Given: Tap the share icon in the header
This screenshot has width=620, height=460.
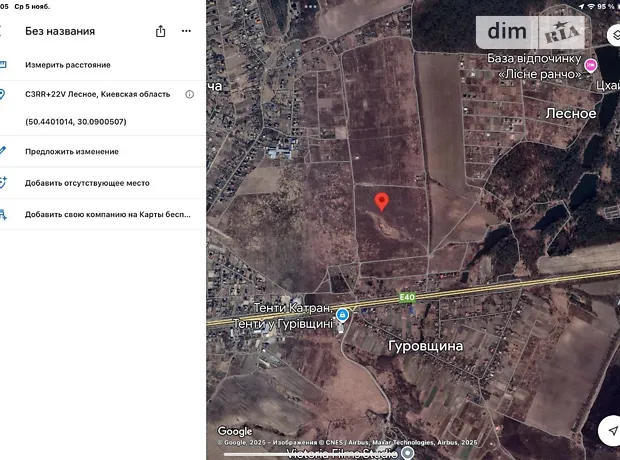Looking at the screenshot, I should point(160,31).
